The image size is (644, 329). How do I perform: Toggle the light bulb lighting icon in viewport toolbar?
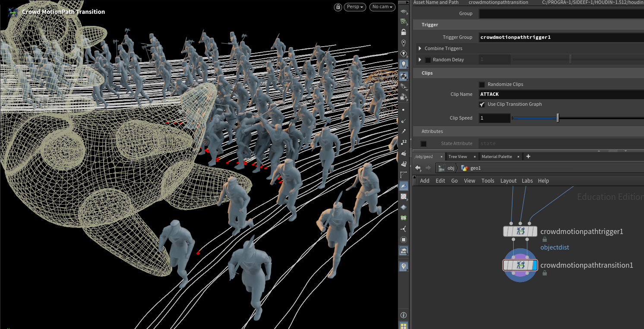404,64
